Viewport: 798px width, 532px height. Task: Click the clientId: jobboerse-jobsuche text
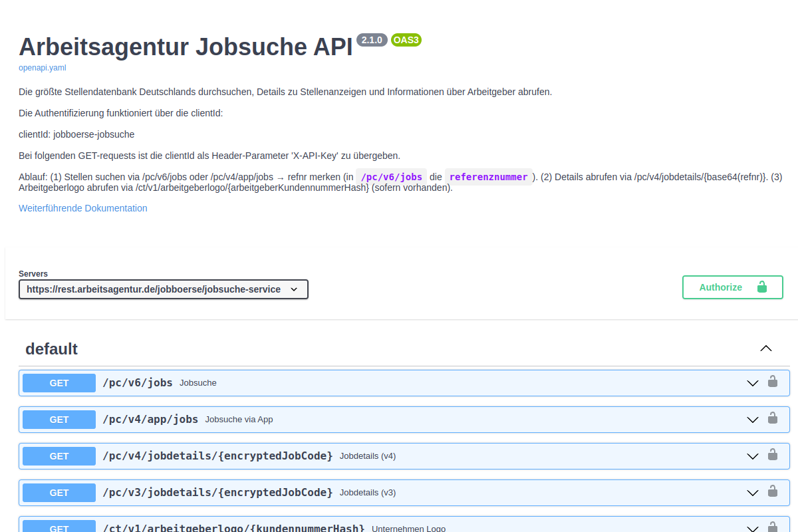[76, 134]
